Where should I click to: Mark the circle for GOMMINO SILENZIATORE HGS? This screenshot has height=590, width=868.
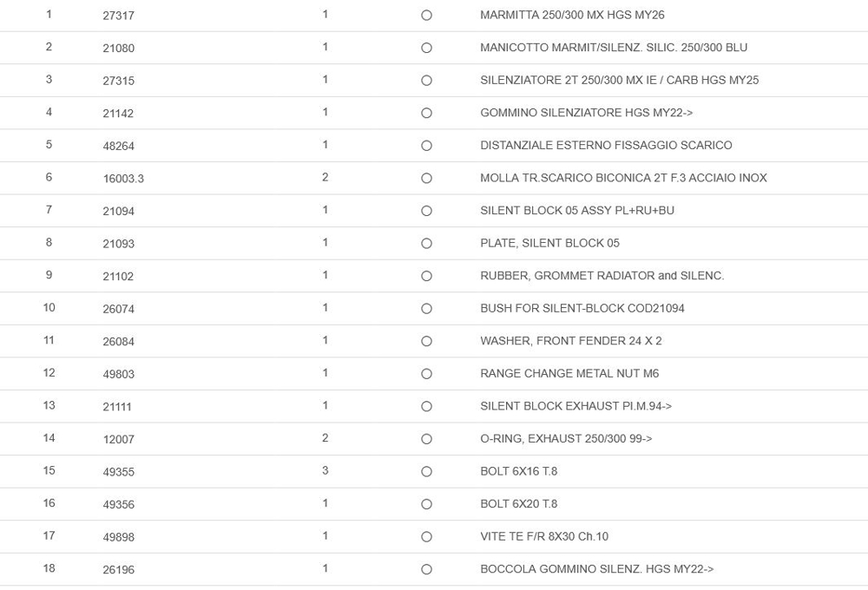[426, 114]
